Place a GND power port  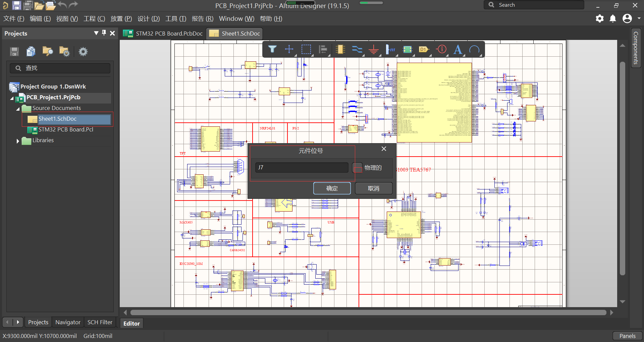374,49
